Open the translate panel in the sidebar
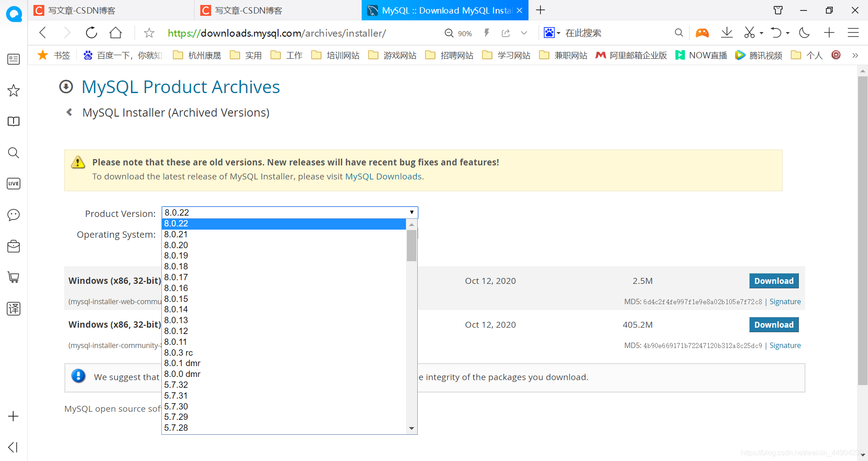Image resolution: width=868 pixels, height=461 pixels. (13, 309)
